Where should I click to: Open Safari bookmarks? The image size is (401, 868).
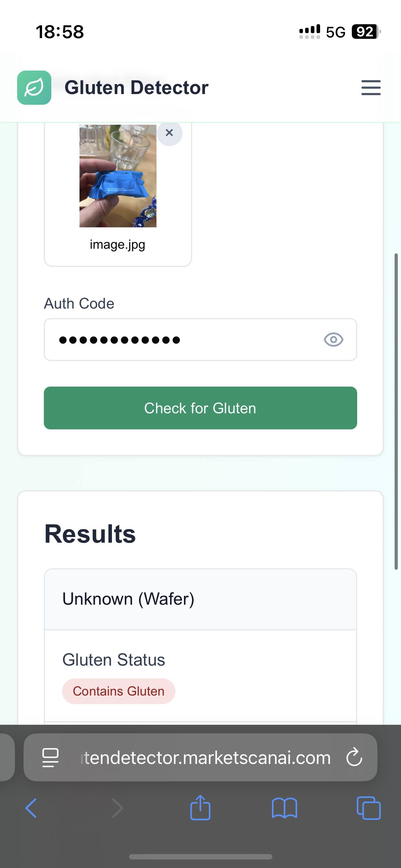[284, 808]
